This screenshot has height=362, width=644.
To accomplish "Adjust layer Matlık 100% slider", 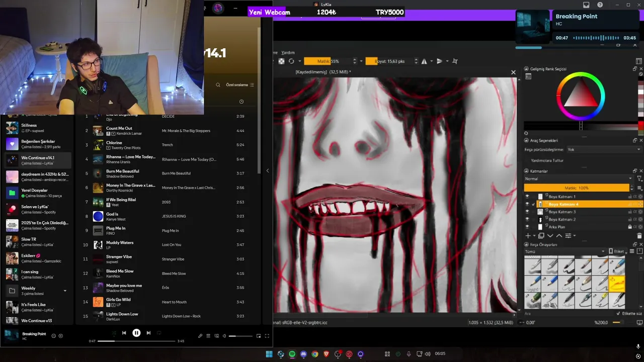I will 577,188.
